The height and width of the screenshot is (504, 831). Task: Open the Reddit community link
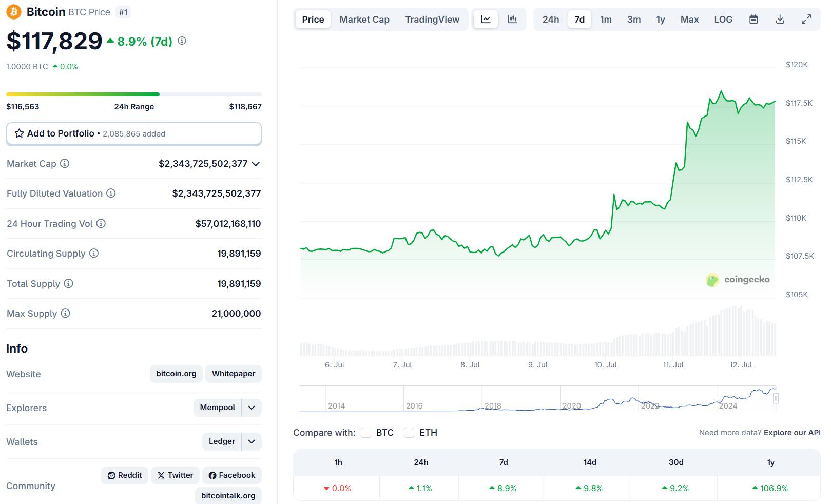pyautogui.click(x=125, y=475)
